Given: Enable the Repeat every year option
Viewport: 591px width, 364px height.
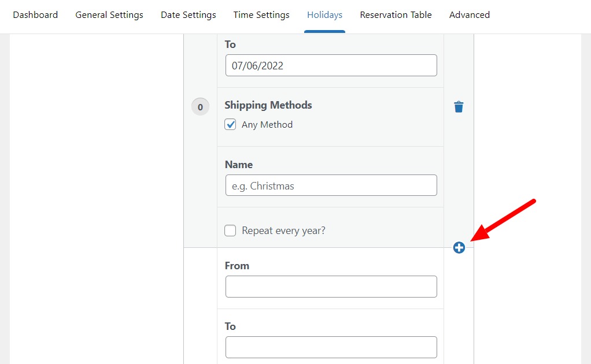Looking at the screenshot, I should (x=230, y=230).
